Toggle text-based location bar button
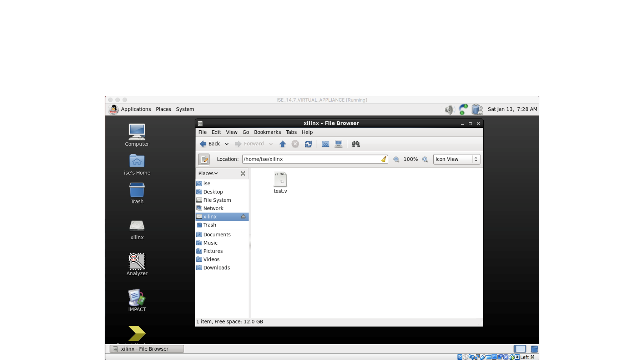The image size is (644, 362). [204, 160]
